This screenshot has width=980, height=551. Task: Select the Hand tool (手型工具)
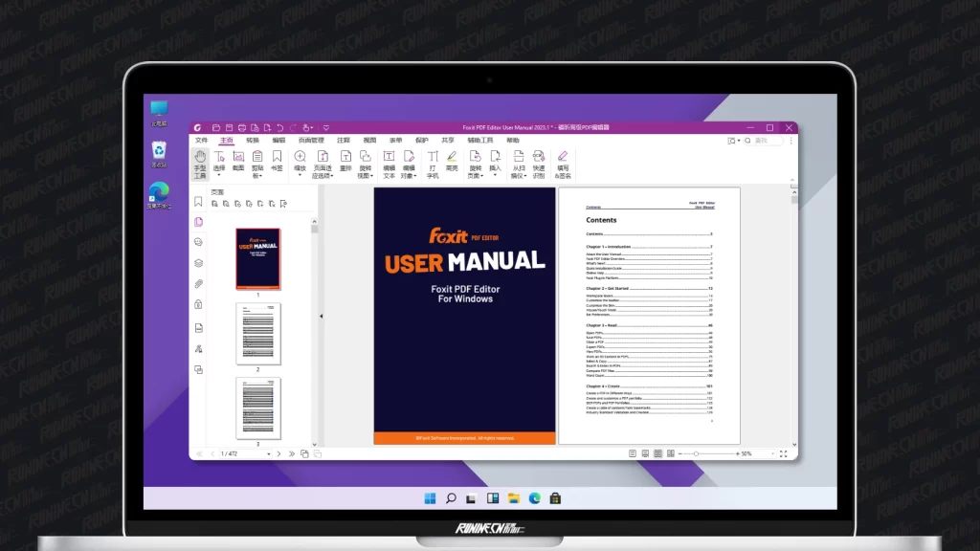click(x=200, y=163)
